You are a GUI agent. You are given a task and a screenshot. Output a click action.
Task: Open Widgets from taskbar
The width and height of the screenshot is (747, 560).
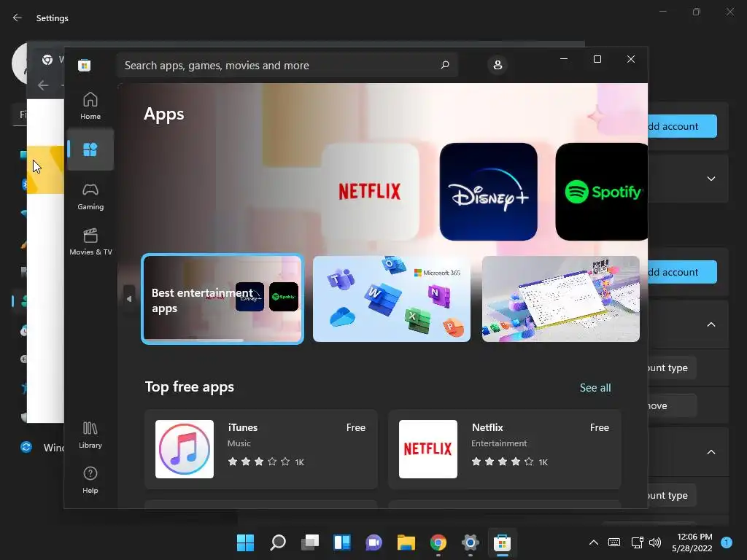coord(342,542)
